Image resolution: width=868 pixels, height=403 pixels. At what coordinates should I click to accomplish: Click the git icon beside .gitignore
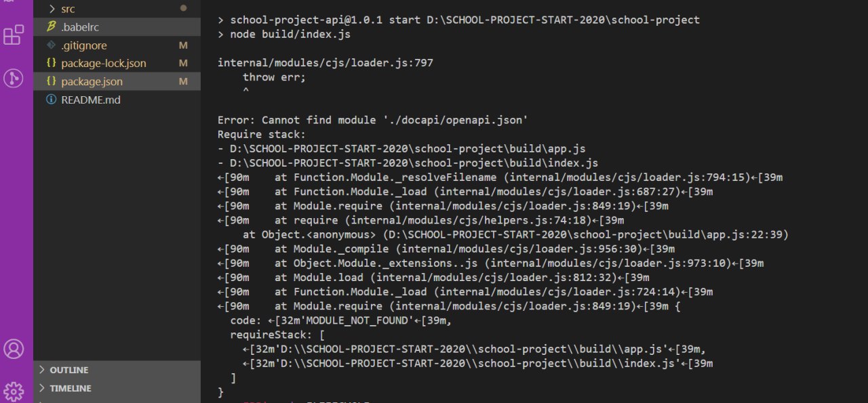pos(51,45)
